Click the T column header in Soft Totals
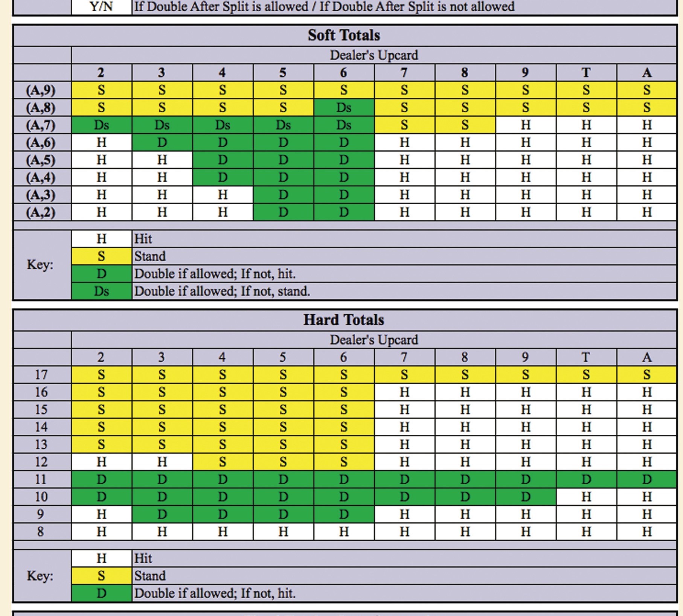Screen dimensions: 683x616 point(586,73)
